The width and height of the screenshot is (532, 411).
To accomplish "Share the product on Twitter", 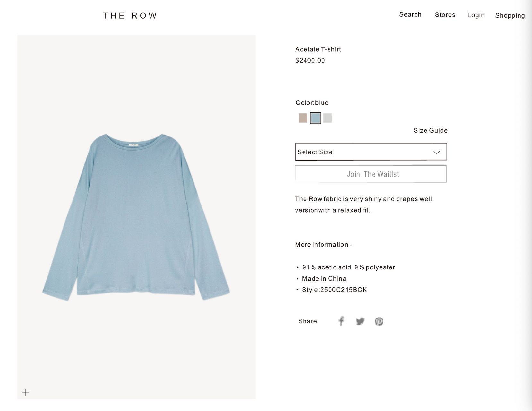I will [x=360, y=321].
